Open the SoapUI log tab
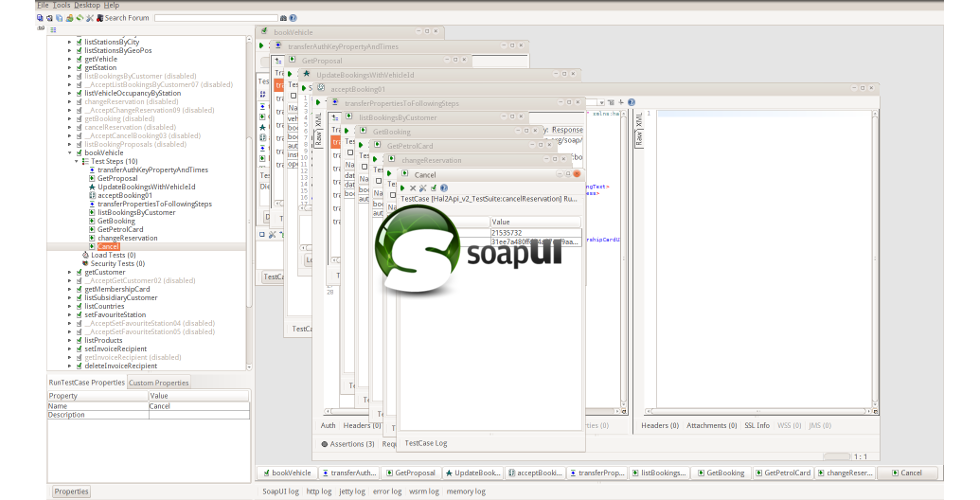Image resolution: width=980 pixels, height=500 pixels. pos(280,491)
